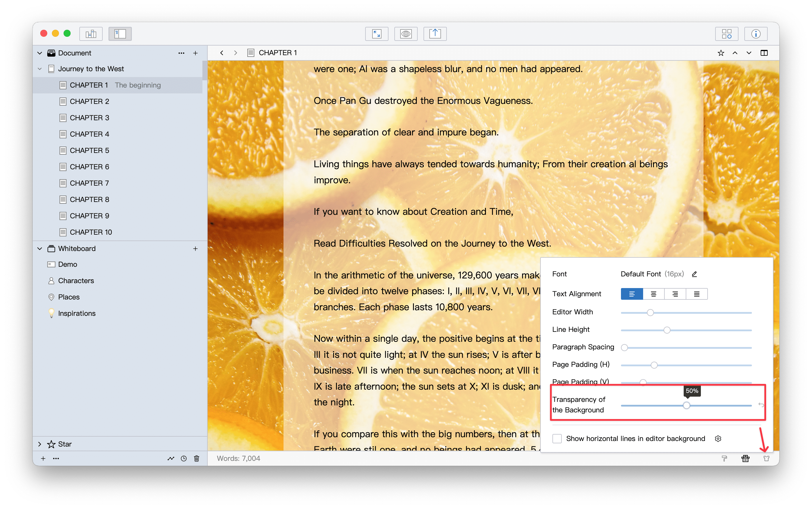Viewport: 812px width, 509px height.
Task: Adjust the Line Height slider
Action: [x=667, y=330]
